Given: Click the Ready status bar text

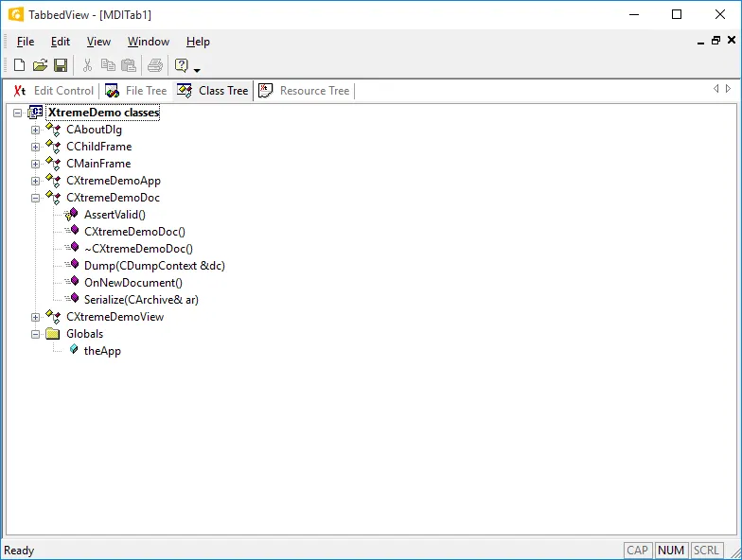Looking at the screenshot, I should tap(19, 551).
